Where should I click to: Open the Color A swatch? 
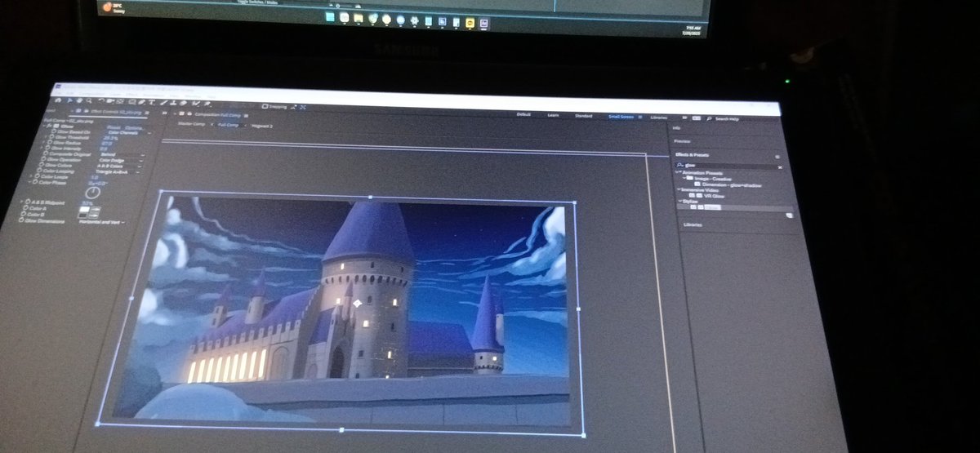(x=84, y=209)
